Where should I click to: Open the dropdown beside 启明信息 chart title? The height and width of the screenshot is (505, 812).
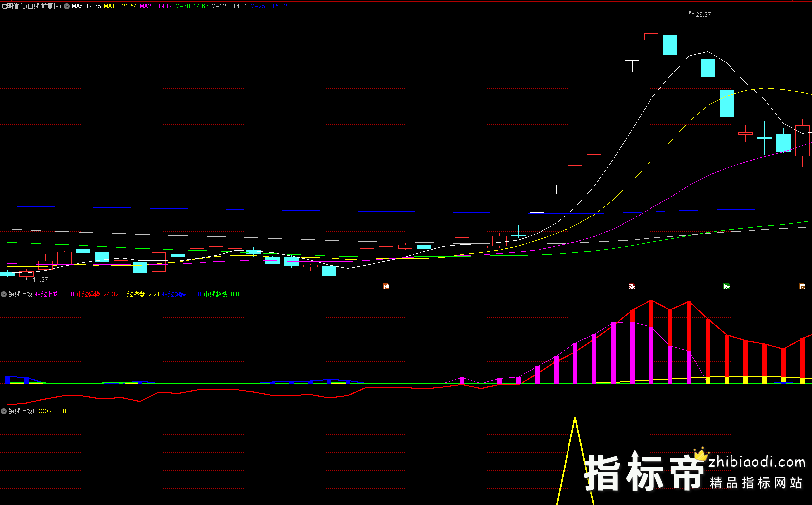pos(67,6)
